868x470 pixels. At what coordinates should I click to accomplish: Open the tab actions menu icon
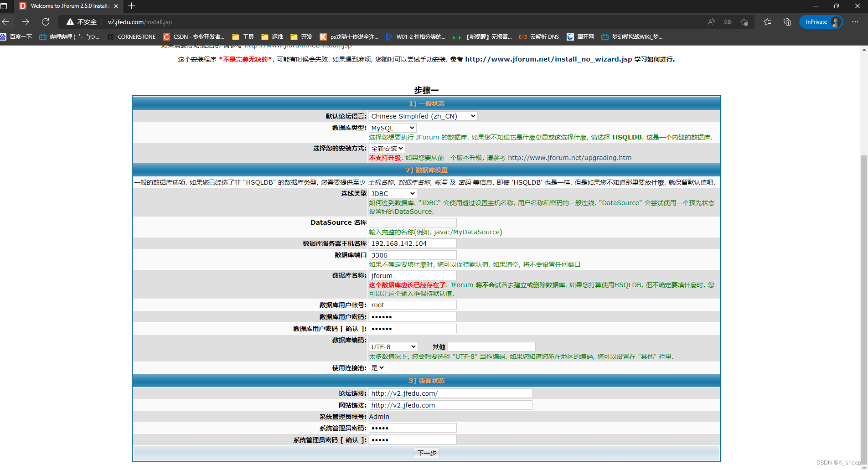click(x=4, y=6)
